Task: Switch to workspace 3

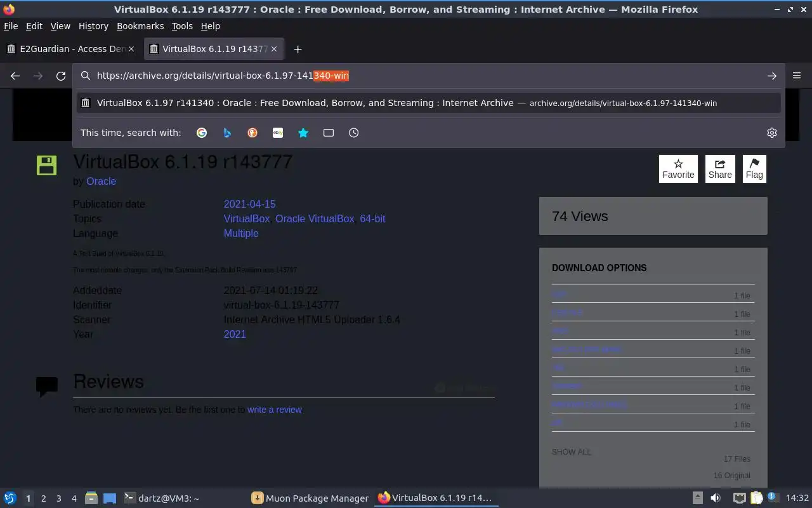Action: (58, 498)
